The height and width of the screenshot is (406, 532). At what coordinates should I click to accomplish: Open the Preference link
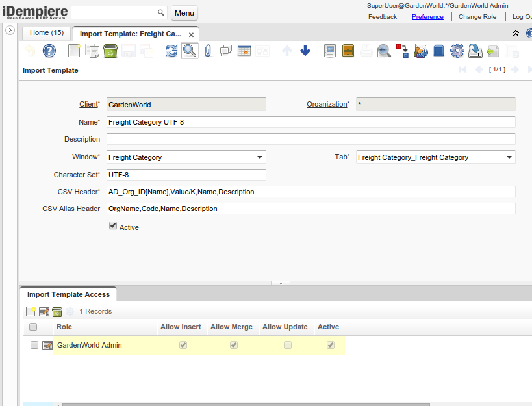point(427,17)
